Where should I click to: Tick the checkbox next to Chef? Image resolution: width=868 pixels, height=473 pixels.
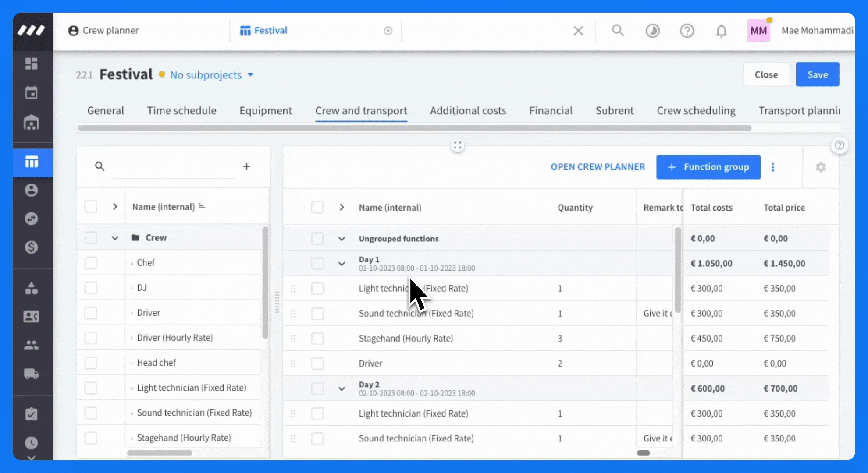point(91,263)
